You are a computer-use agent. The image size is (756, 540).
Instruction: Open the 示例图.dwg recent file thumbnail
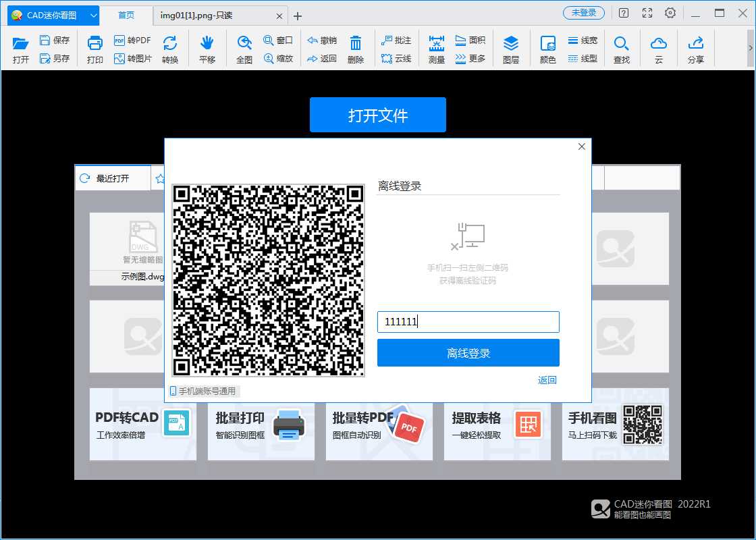tap(127, 249)
